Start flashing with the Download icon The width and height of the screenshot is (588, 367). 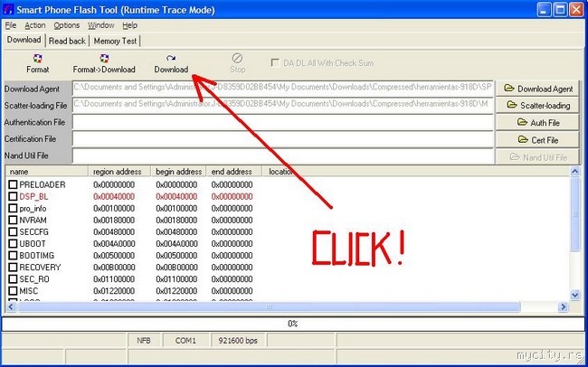171,63
